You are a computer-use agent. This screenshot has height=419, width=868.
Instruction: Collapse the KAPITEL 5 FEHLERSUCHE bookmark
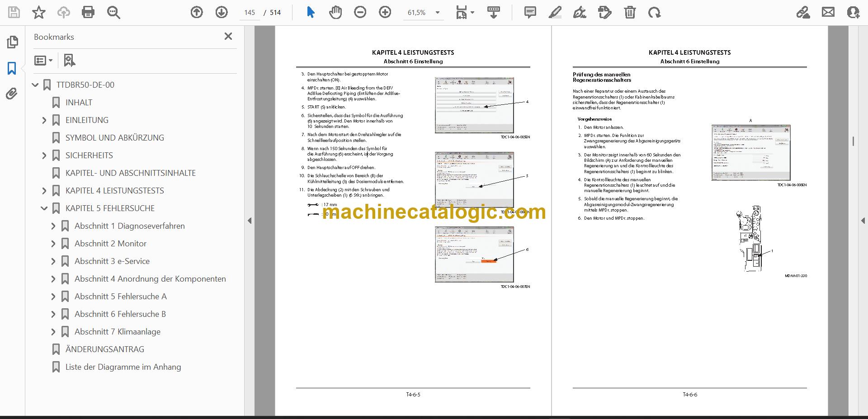(x=44, y=208)
